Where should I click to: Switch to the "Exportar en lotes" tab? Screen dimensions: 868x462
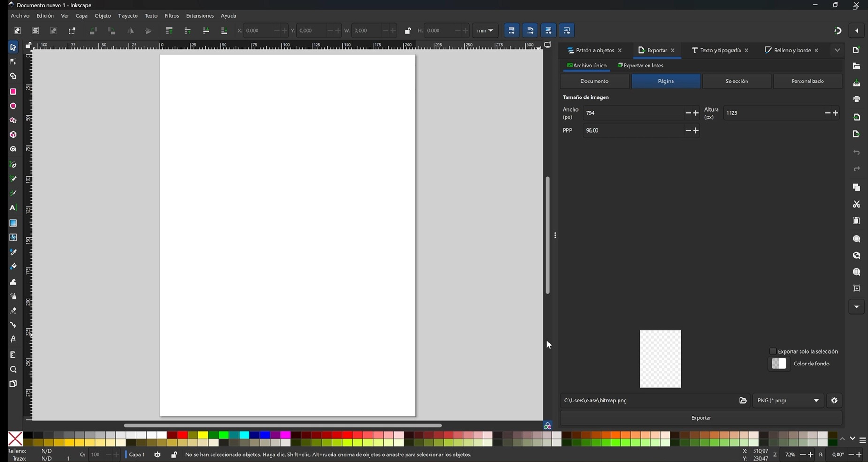tap(641, 65)
